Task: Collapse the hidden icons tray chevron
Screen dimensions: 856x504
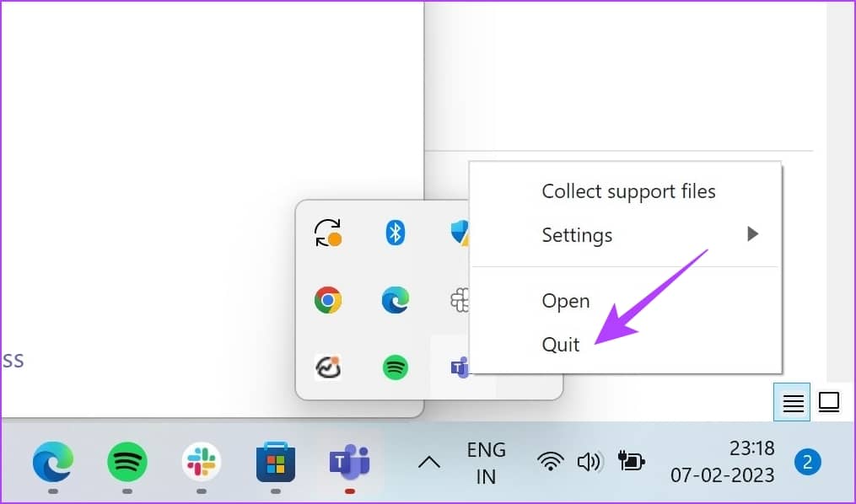Action: click(429, 463)
